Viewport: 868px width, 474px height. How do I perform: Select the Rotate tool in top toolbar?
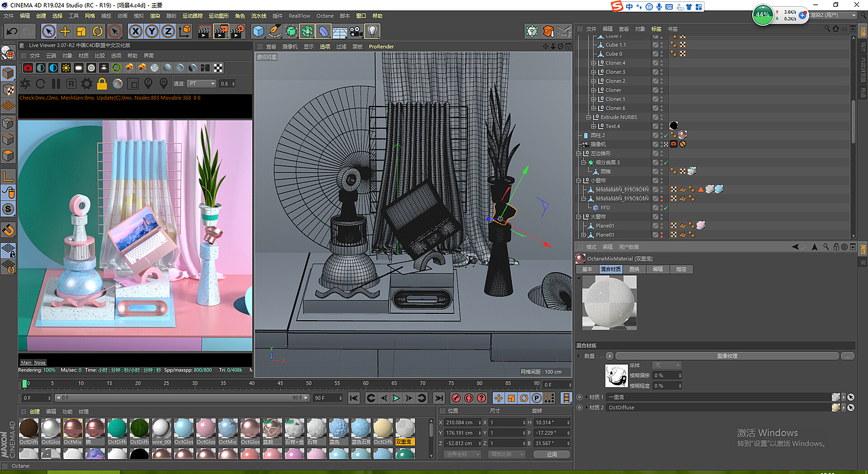(x=98, y=31)
